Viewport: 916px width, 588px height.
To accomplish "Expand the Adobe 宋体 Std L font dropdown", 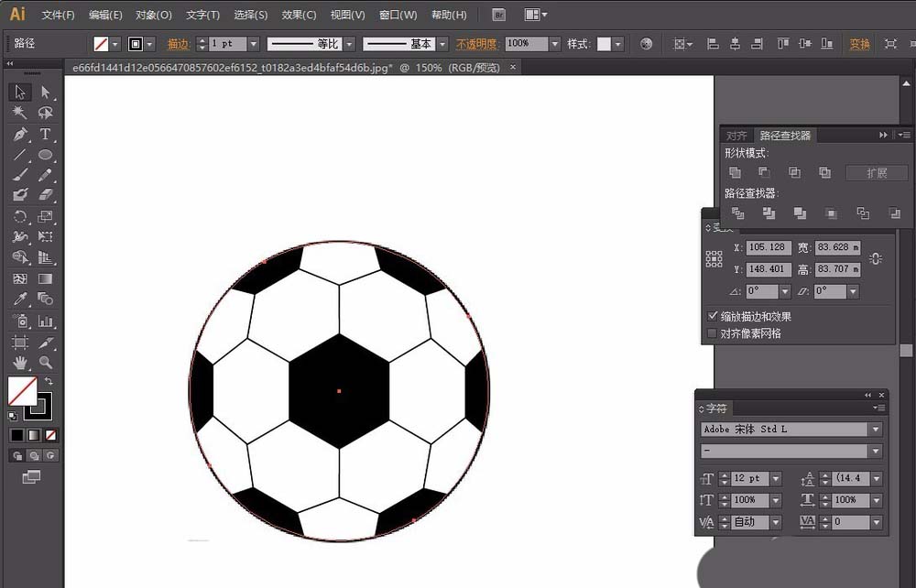I will (x=876, y=430).
